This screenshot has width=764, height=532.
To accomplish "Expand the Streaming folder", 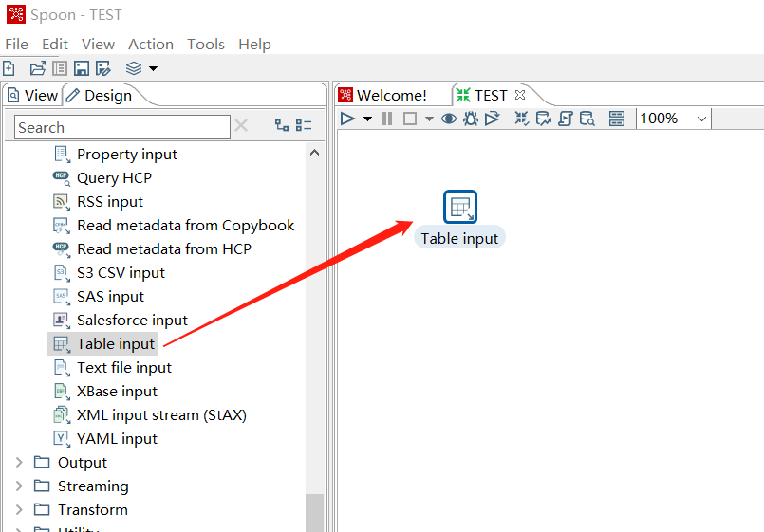I will click(x=20, y=486).
